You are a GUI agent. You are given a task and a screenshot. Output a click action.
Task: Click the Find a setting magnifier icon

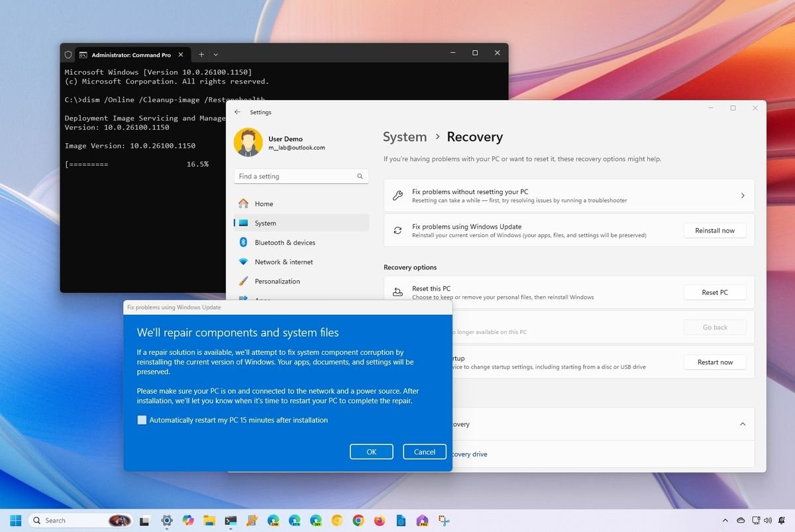(360, 176)
